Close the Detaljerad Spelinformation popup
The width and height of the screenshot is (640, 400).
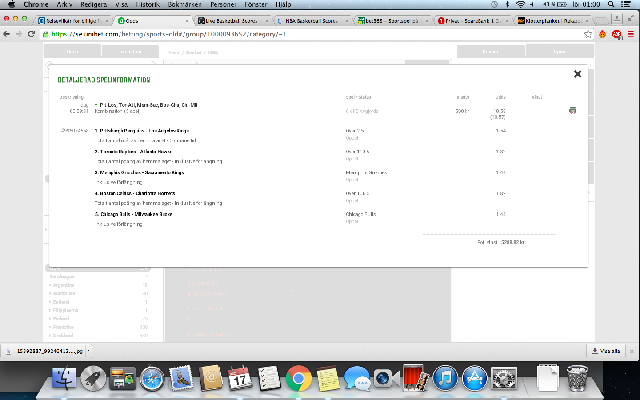point(577,74)
